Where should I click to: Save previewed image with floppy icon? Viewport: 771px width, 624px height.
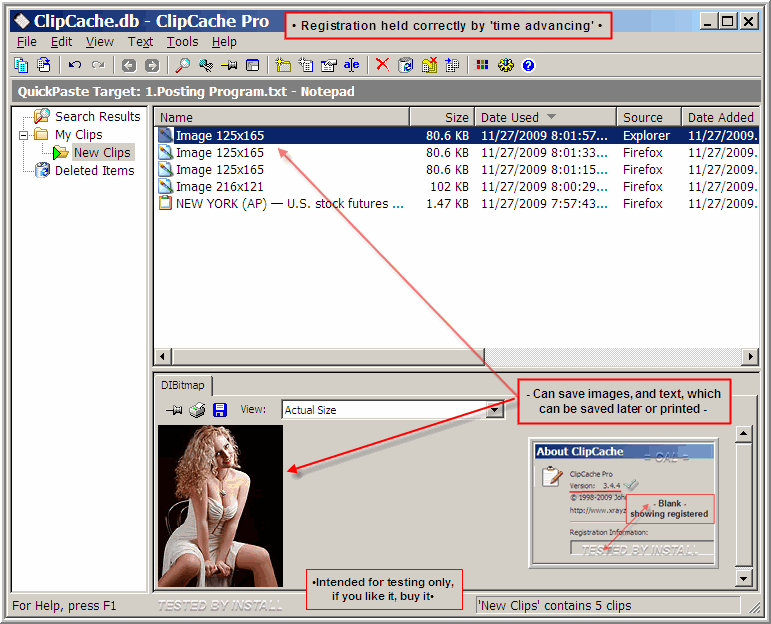pos(219,410)
